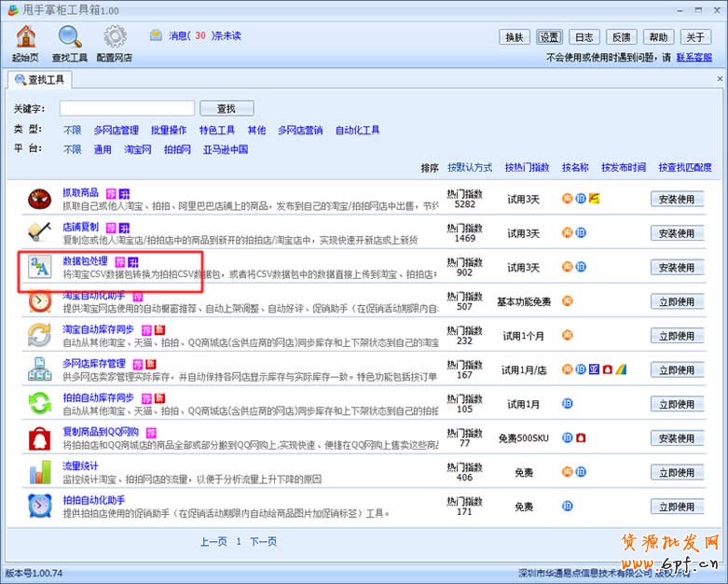Screen dimensions: 728x584
Task: Click 安装使用 for 数据包处理
Action: (677, 267)
